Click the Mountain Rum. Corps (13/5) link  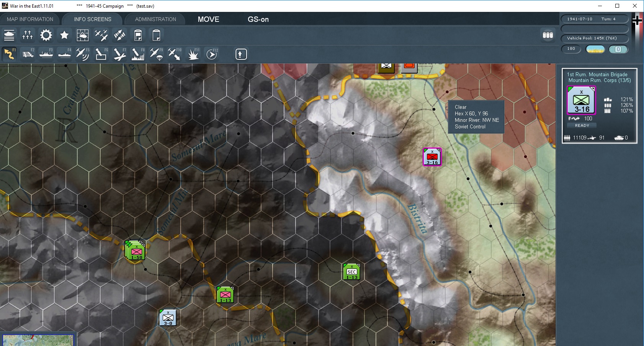tap(600, 80)
